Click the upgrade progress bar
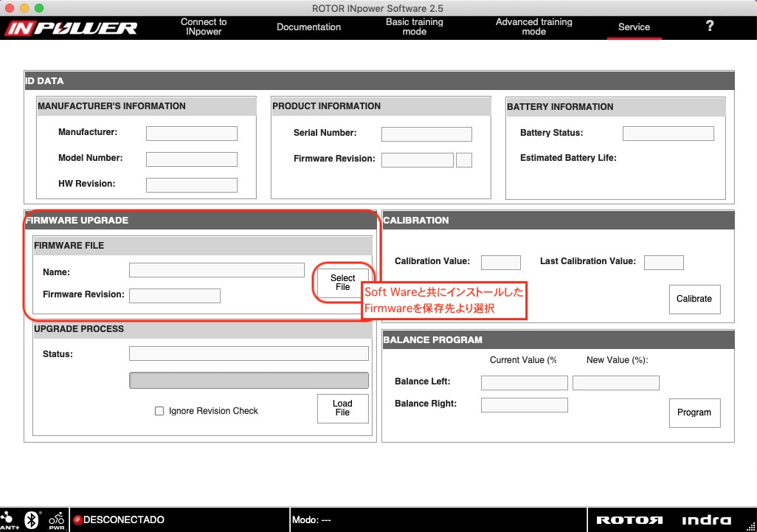The height and width of the screenshot is (532, 757). (x=249, y=380)
